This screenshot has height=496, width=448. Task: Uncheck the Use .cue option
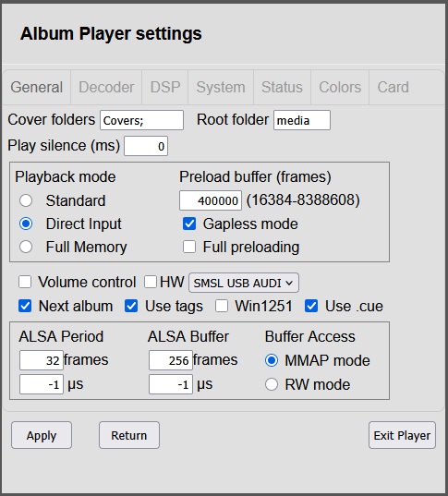click(311, 306)
